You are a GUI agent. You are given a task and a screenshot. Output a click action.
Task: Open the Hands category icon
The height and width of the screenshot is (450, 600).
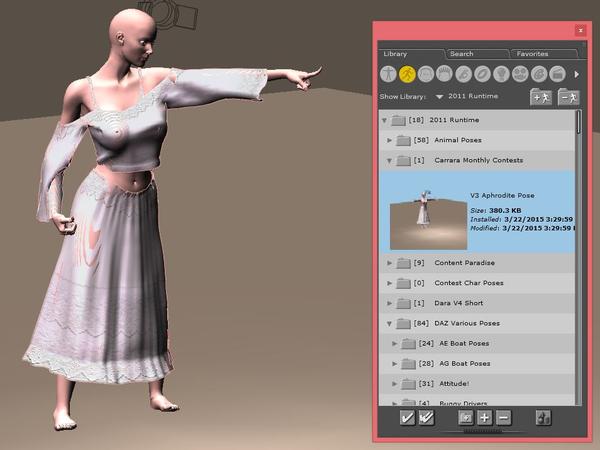tap(463, 73)
